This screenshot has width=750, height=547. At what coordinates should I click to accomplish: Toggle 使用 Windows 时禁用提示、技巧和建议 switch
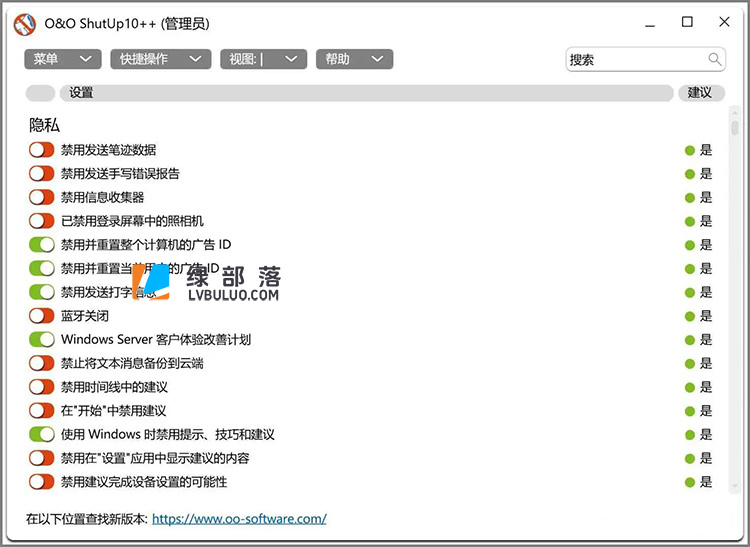[x=42, y=434]
